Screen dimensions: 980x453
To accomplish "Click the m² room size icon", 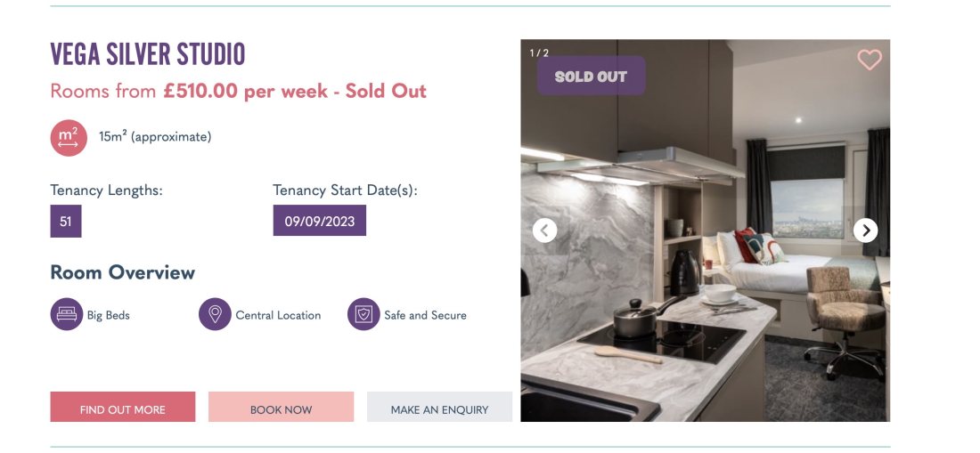I will point(68,138).
